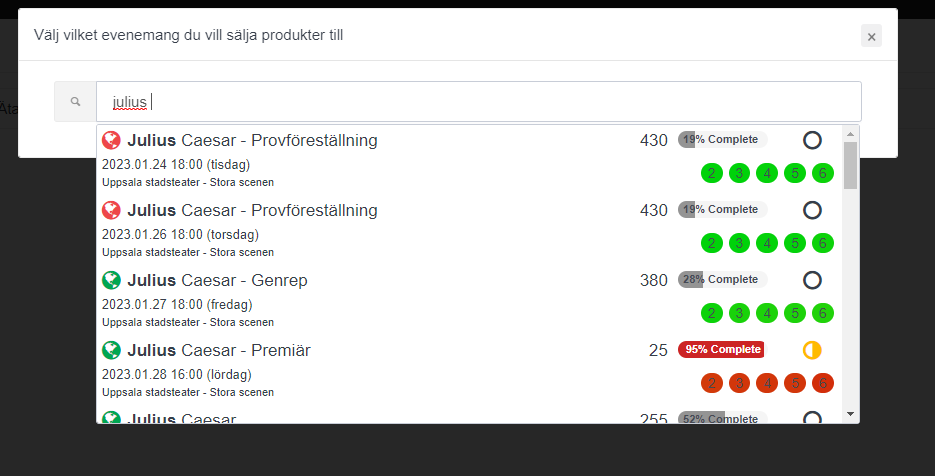Click red globe icon for 2023.01.26 Provföreställning

pos(112,210)
